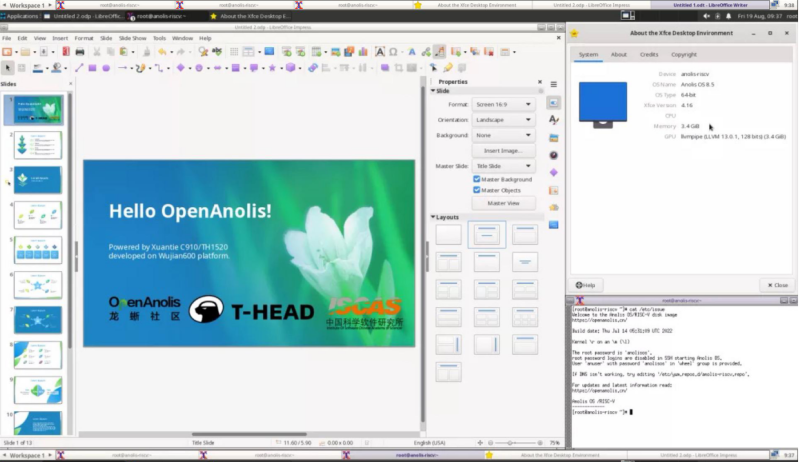This screenshot has width=800, height=462.
Task: Select slide 7 thumbnail in Slides panel
Action: tap(38, 320)
